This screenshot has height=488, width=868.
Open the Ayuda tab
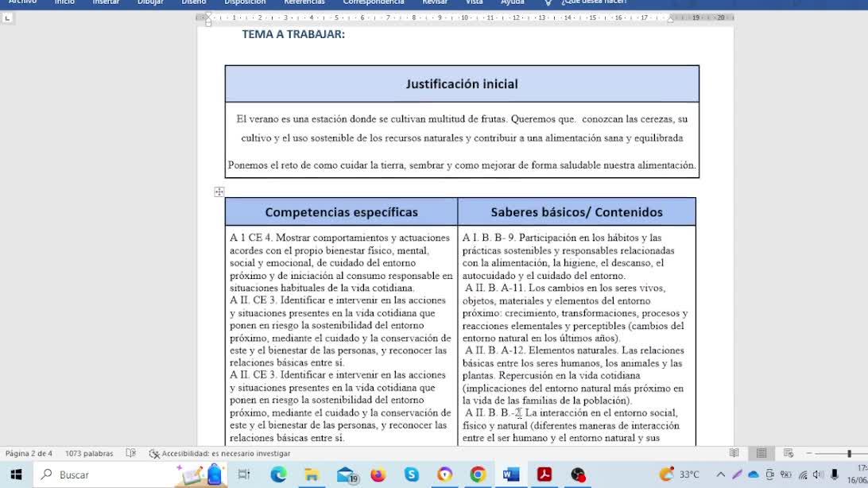pyautogui.click(x=513, y=2)
